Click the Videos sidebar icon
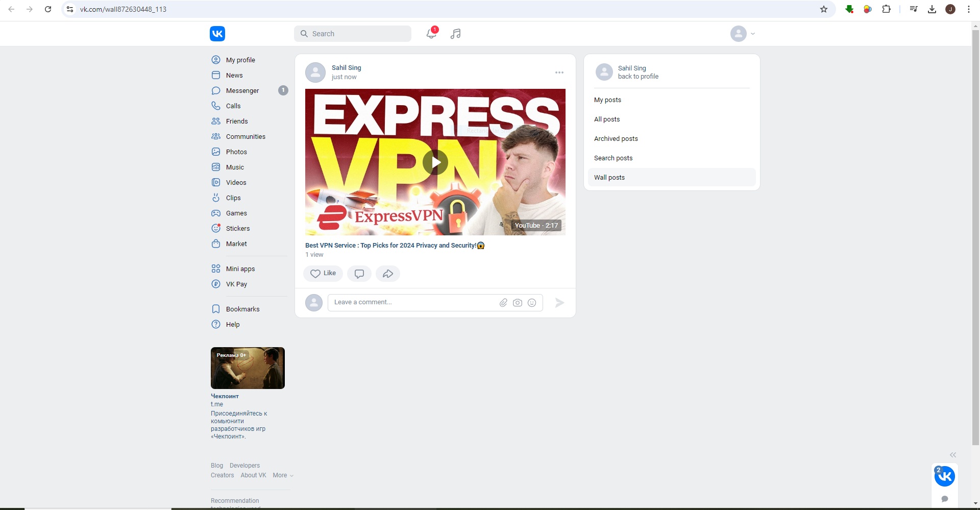The image size is (980, 510). (x=216, y=182)
